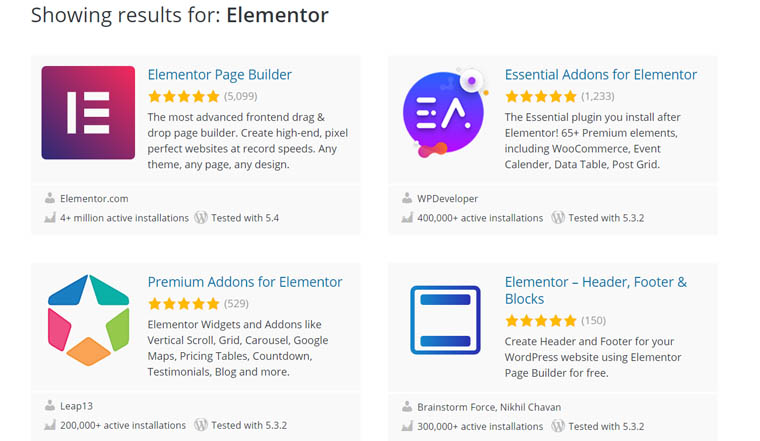Open the Elementor Page Builder title link

point(220,75)
